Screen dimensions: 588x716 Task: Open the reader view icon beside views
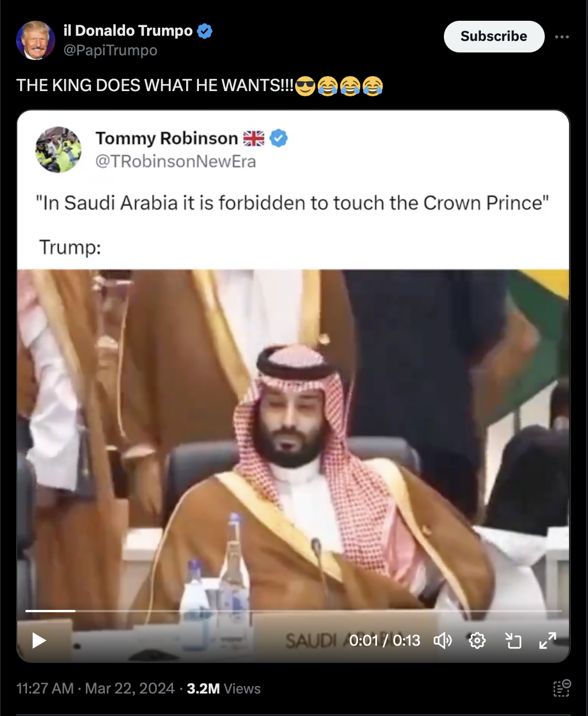click(x=562, y=688)
